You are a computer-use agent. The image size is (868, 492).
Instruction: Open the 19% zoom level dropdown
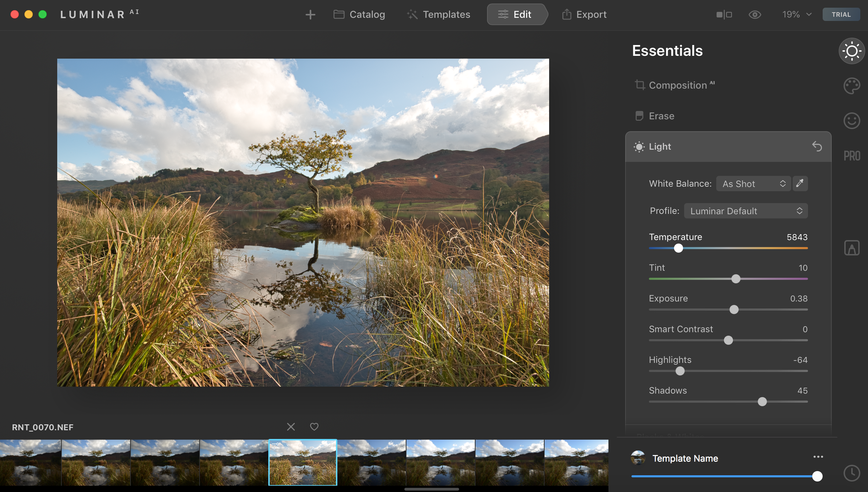(796, 15)
